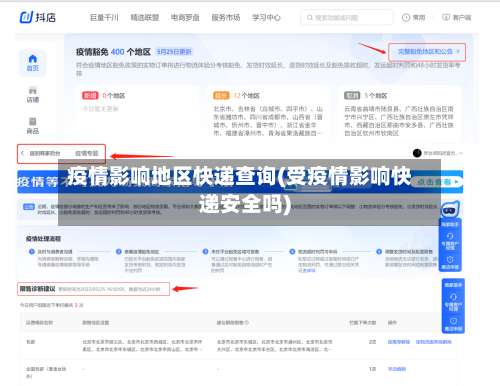Click the 抖店 logo

[x=38, y=17]
